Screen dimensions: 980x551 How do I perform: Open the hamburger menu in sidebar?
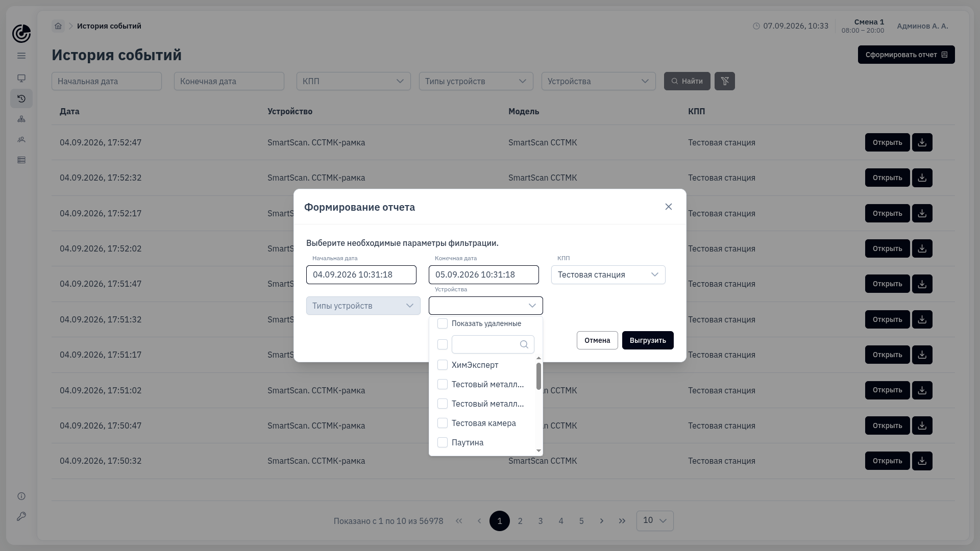(21, 56)
